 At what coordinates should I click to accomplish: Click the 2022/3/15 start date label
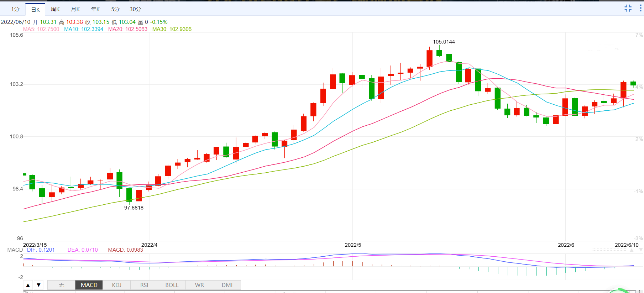[35, 245]
